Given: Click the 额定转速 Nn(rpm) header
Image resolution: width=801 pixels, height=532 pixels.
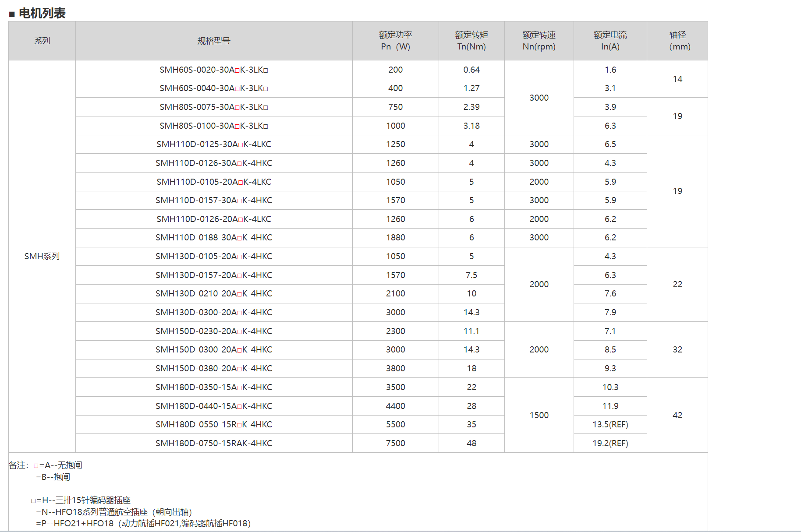Looking at the screenshot, I should (539, 41).
